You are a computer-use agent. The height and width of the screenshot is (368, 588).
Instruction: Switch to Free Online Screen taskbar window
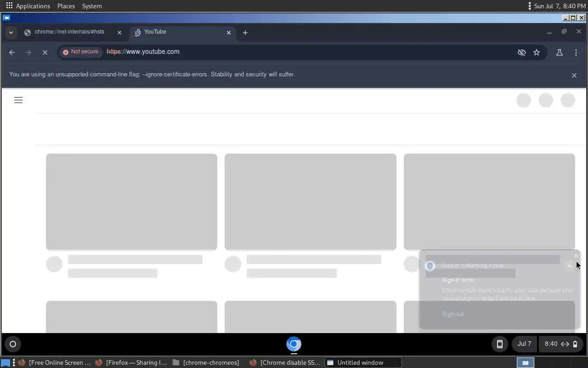pyautogui.click(x=54, y=362)
